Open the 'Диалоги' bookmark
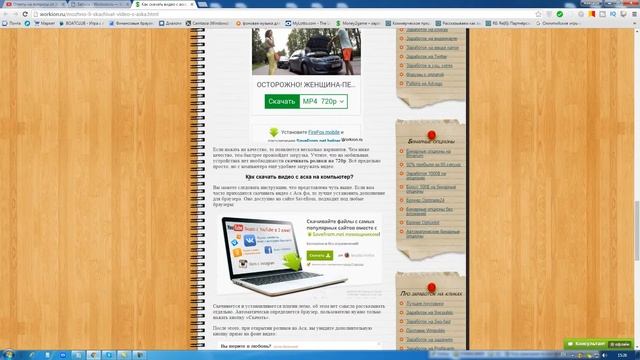This screenshot has width=640, height=360. click(x=170, y=23)
